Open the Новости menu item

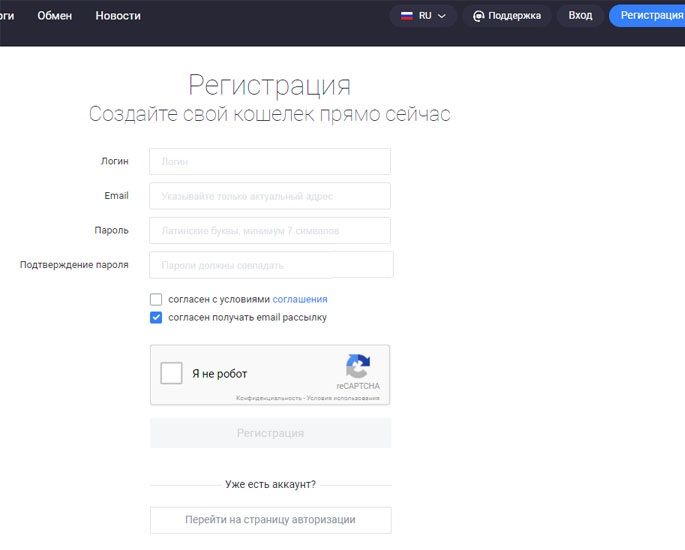click(118, 16)
